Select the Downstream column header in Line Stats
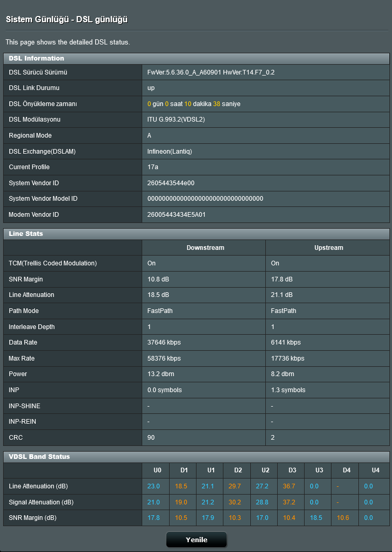Viewport: 392px width, 552px height. pyautogui.click(x=205, y=248)
